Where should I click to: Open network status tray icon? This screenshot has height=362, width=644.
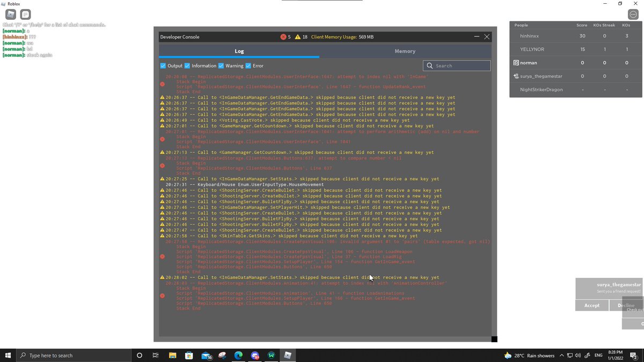tap(570, 355)
